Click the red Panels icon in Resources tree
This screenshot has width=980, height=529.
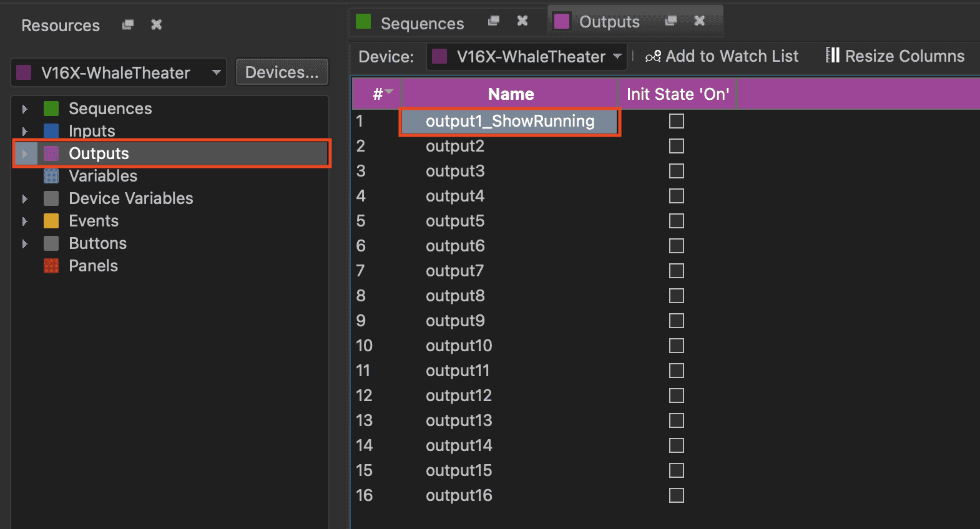pyautogui.click(x=51, y=266)
